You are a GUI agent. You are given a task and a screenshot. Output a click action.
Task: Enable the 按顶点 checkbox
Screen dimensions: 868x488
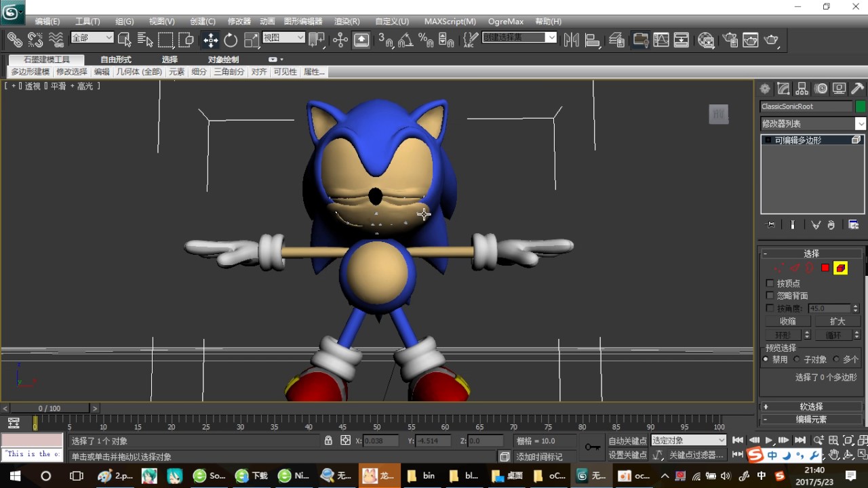(x=770, y=283)
